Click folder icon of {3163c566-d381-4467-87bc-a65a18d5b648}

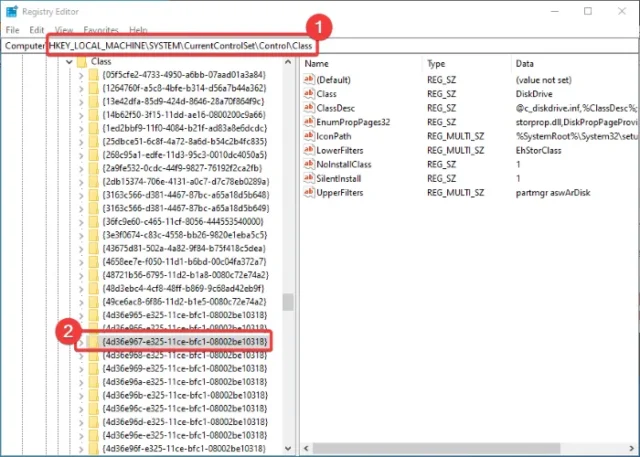point(94,195)
